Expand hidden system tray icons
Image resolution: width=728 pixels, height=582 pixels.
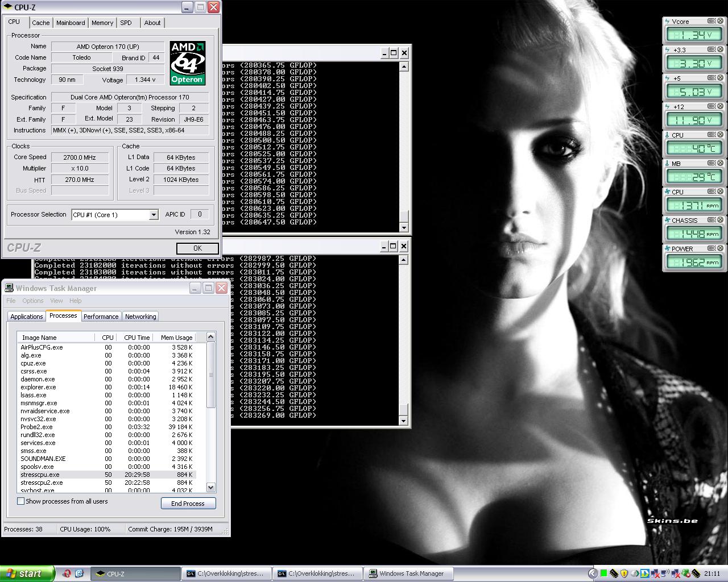tap(593, 573)
